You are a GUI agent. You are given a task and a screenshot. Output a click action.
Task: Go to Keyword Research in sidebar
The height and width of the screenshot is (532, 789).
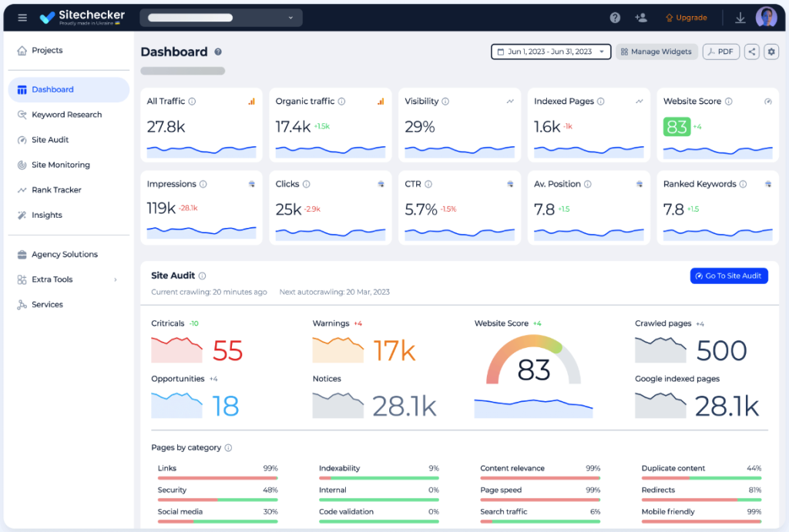[x=67, y=115]
